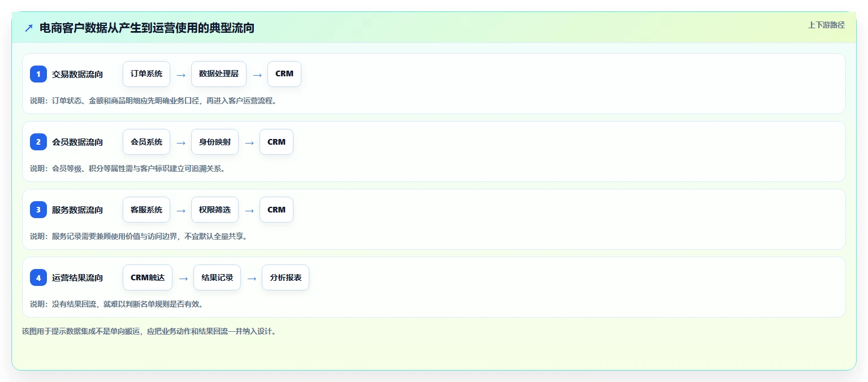Click the arrow between 结果记录 and 分析报表
Viewport: 868px width, 382px height.
[x=252, y=278]
